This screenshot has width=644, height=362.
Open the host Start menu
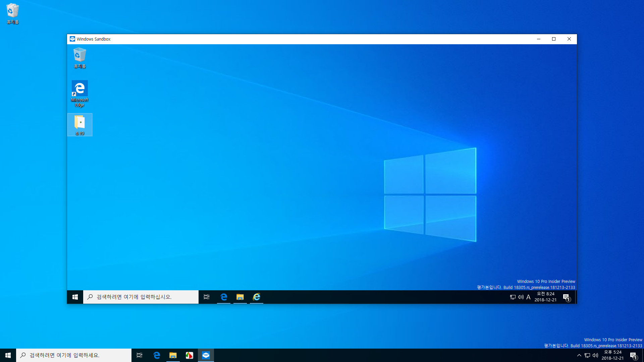click(8, 355)
